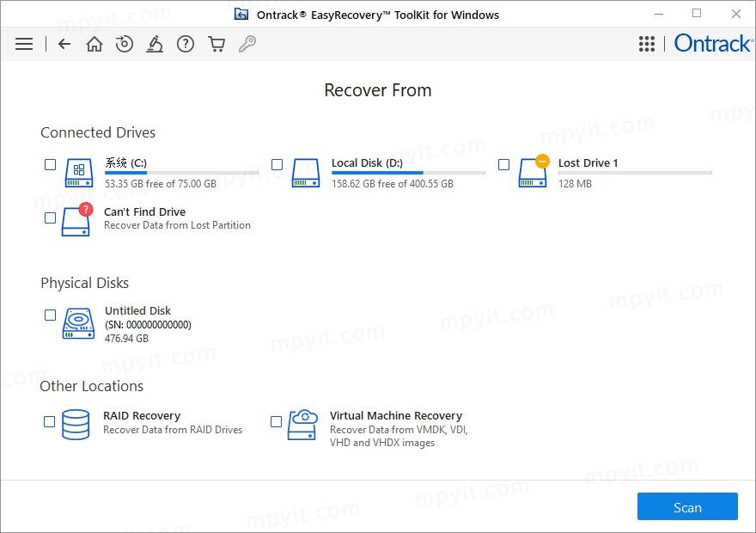Select the Local Disk (D:) label
Screen dimensions: 756x533
point(367,162)
